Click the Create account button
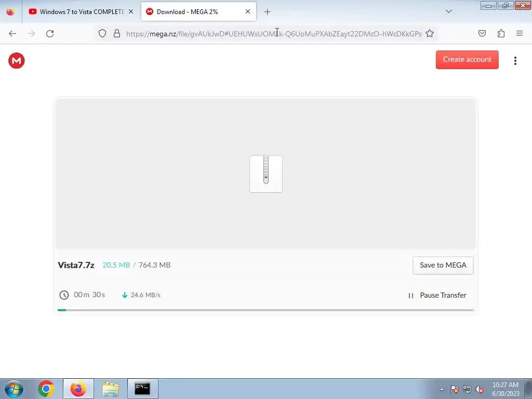Screen dimensions: 532x399 pyautogui.click(x=467, y=59)
